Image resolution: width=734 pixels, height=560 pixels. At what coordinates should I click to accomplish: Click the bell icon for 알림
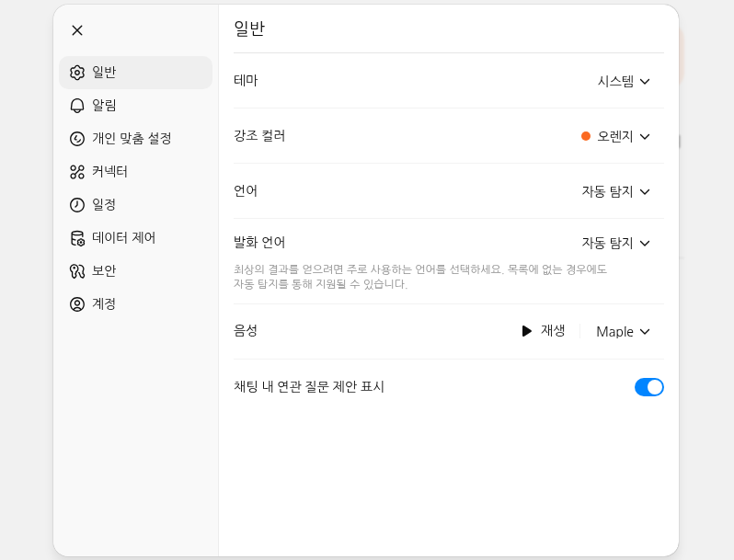coord(77,106)
